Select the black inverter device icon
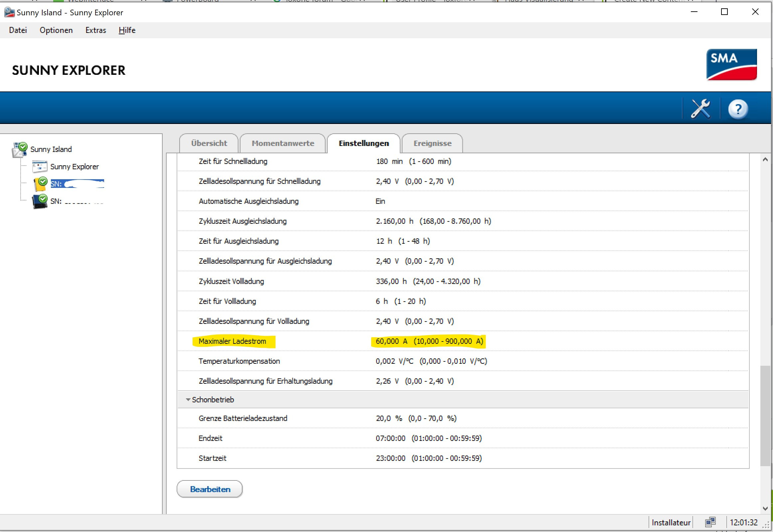 click(x=40, y=201)
